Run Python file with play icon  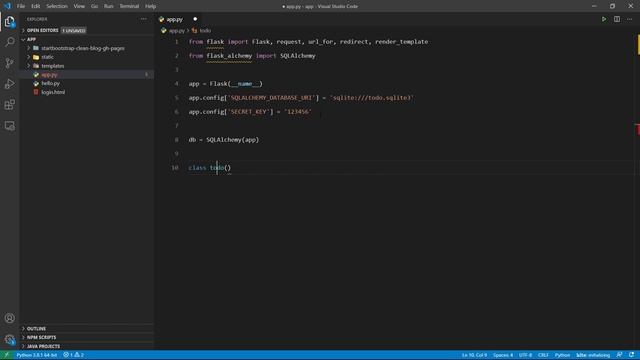coord(603,19)
